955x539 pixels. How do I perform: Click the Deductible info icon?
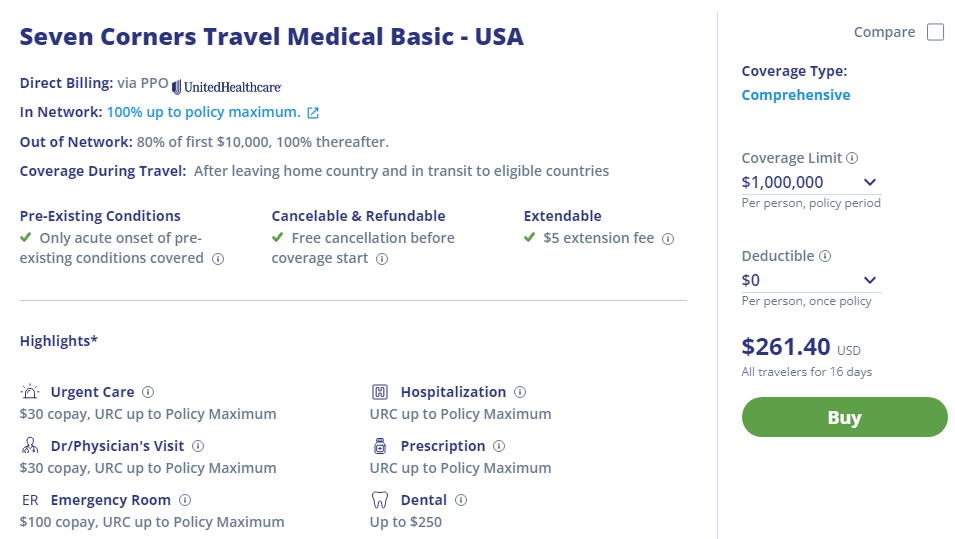point(825,256)
